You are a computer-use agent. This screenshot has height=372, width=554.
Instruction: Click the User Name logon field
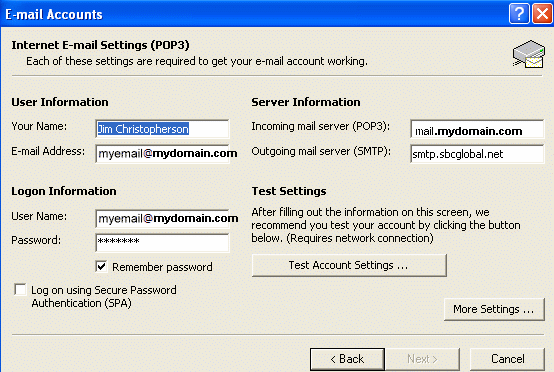[163, 219]
